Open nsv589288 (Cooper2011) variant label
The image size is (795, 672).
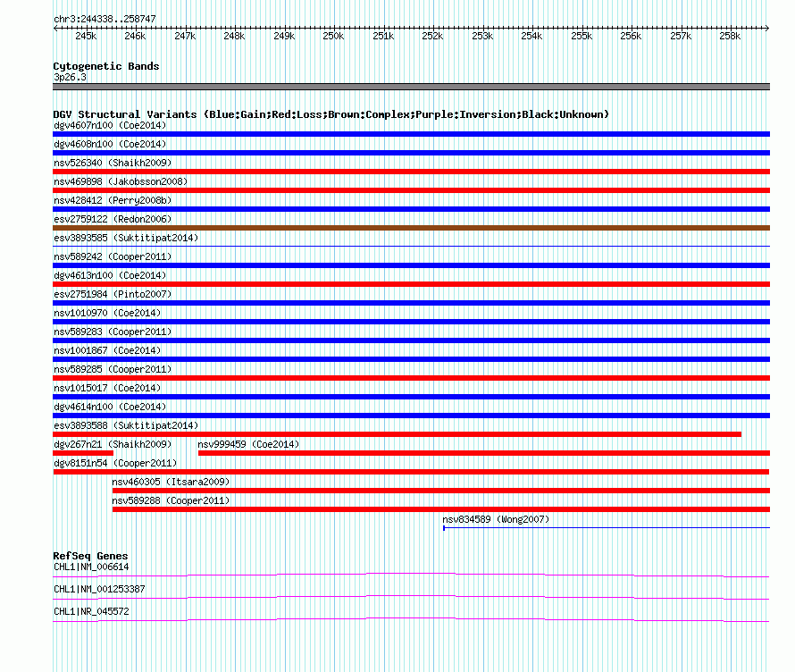pos(171,500)
